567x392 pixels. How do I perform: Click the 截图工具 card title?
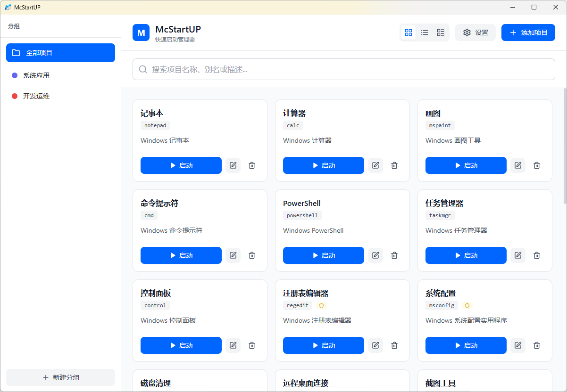point(441,383)
